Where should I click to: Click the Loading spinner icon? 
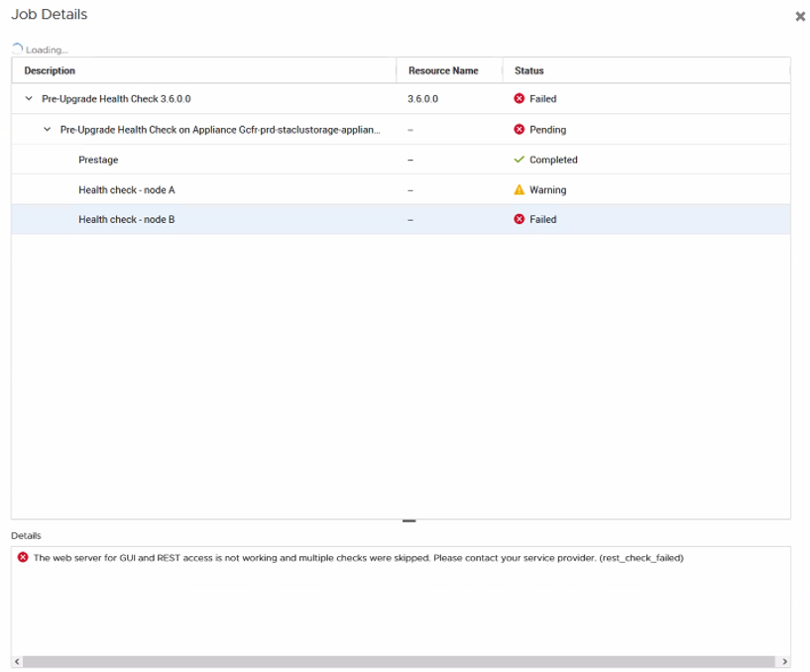[16, 46]
